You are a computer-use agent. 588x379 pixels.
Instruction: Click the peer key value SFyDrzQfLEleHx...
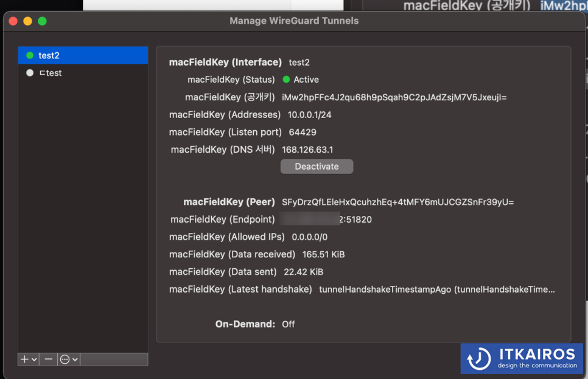click(x=397, y=203)
